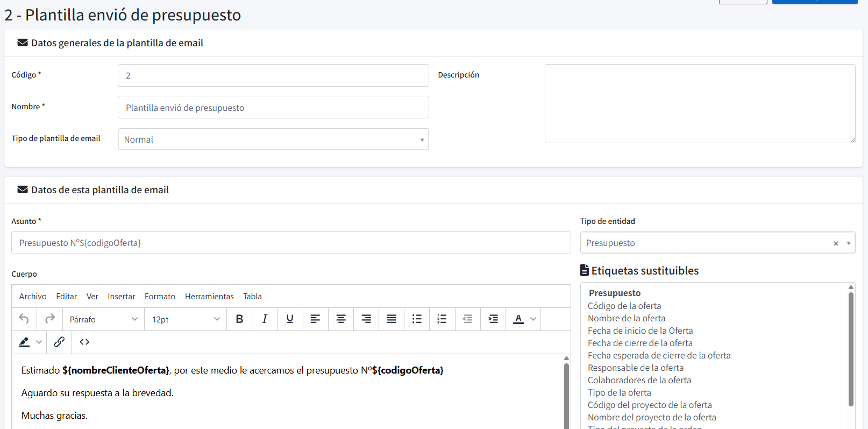Insert or edit a link
The width and height of the screenshot is (868, 429).
[59, 342]
